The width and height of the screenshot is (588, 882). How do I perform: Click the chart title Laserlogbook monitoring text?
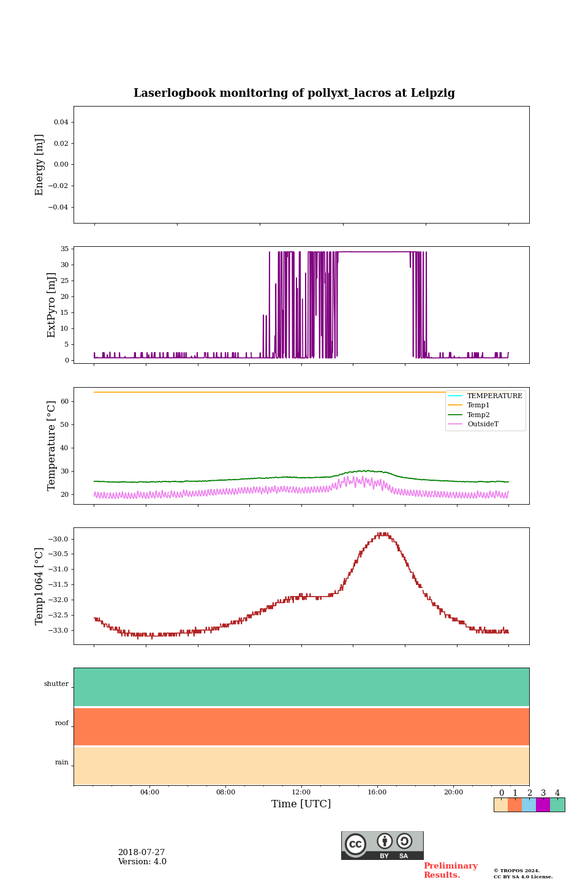pos(294,93)
